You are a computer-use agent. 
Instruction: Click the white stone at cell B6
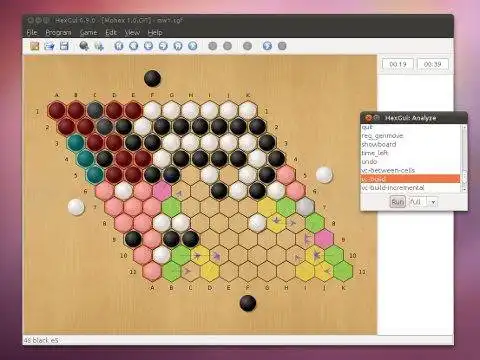click(x=124, y=191)
